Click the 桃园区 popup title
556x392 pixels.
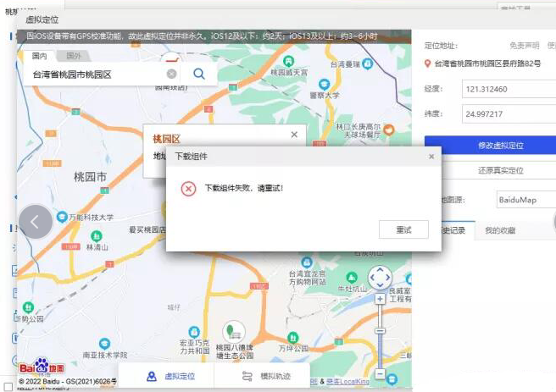pos(166,139)
